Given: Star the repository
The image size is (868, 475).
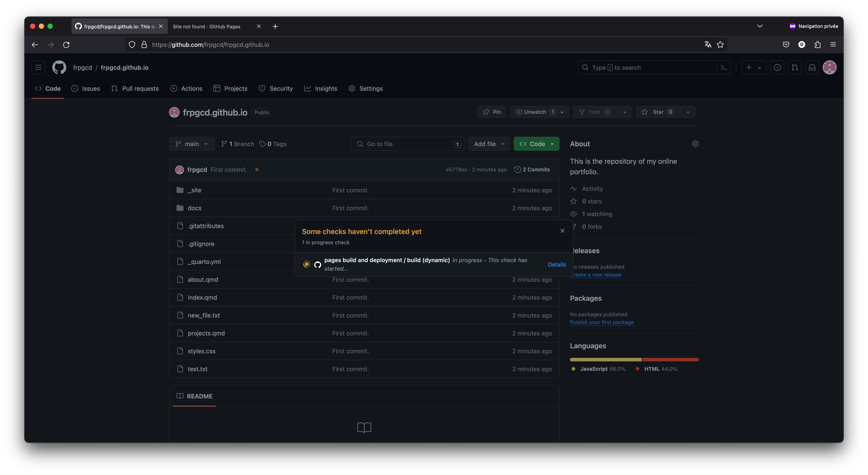Looking at the screenshot, I should tap(658, 112).
